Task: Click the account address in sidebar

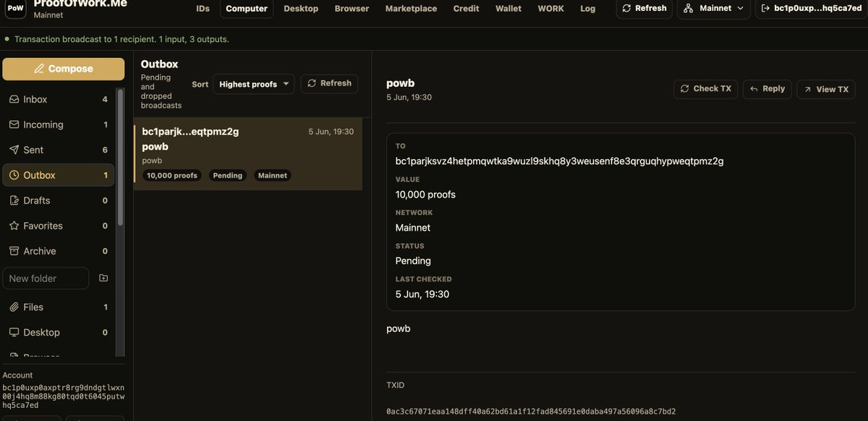Action: point(64,396)
